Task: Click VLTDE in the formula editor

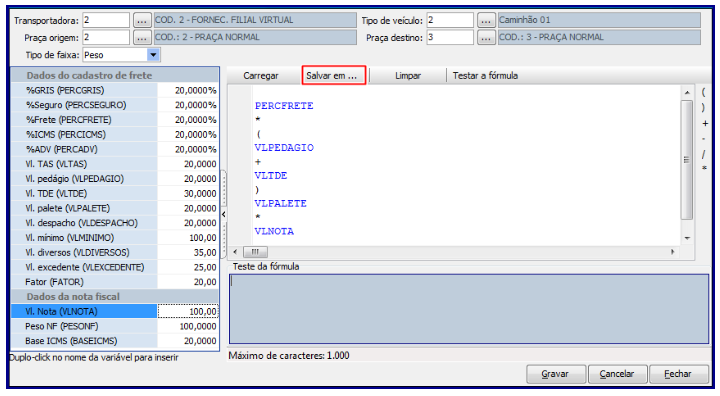Action: tap(271, 175)
